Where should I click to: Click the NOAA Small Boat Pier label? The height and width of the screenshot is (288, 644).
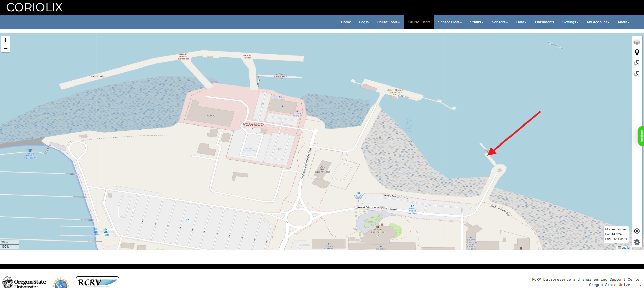[280, 76]
